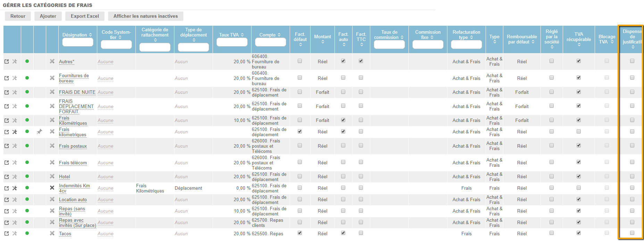Open the edit icon for Autres row
The height and width of the screenshot is (246, 644).
[x=7, y=61]
